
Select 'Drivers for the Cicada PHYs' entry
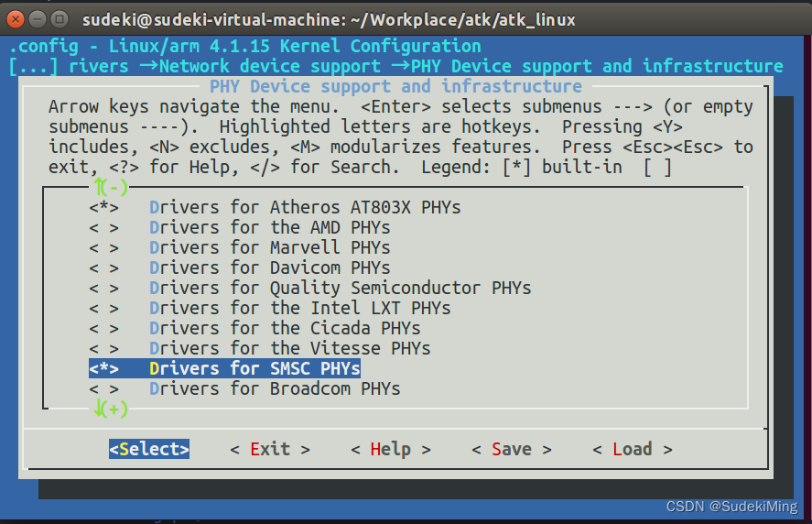click(x=285, y=329)
